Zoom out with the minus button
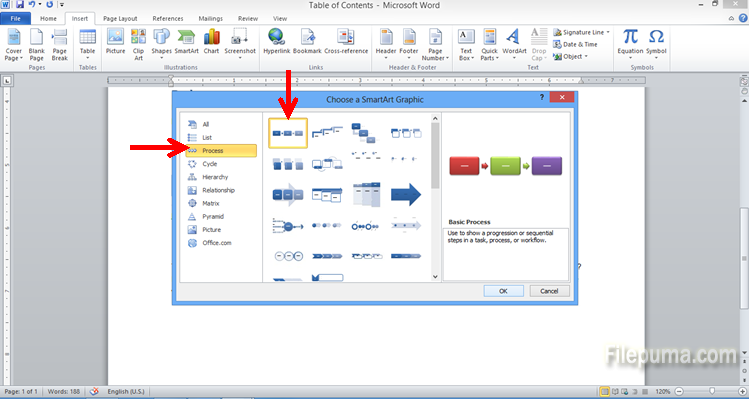751x399 pixels. pos(679,391)
